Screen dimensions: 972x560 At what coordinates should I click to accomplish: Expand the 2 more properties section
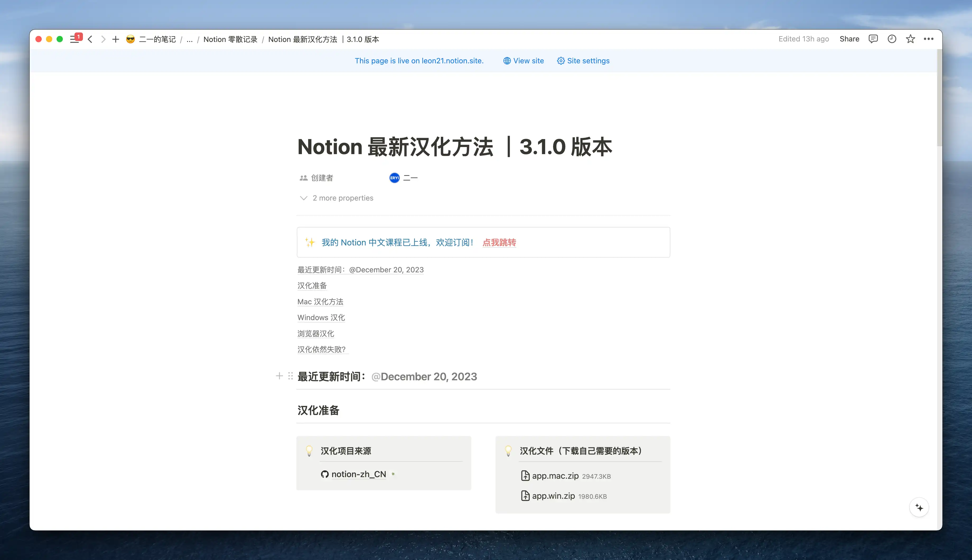[342, 198]
